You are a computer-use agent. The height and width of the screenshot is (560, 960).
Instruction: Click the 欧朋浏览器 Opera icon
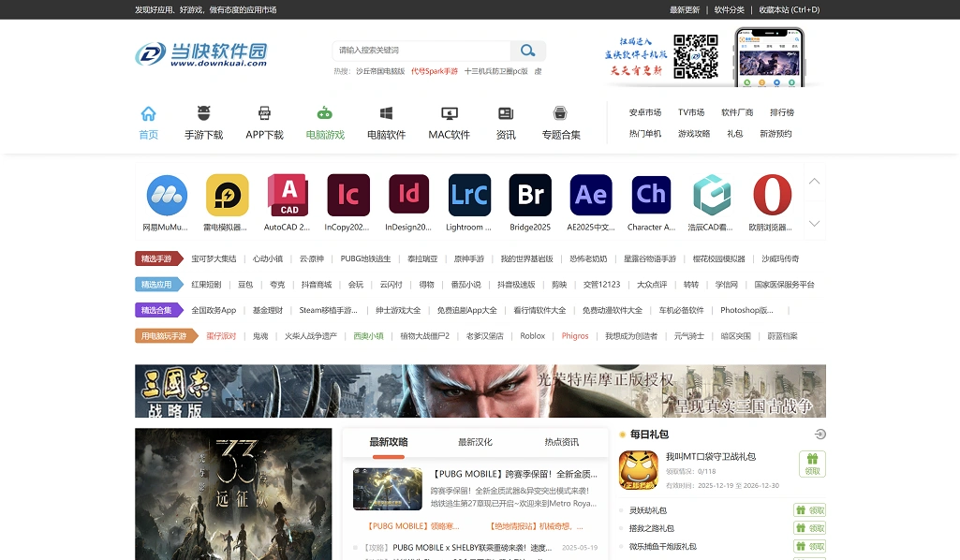[772, 195]
